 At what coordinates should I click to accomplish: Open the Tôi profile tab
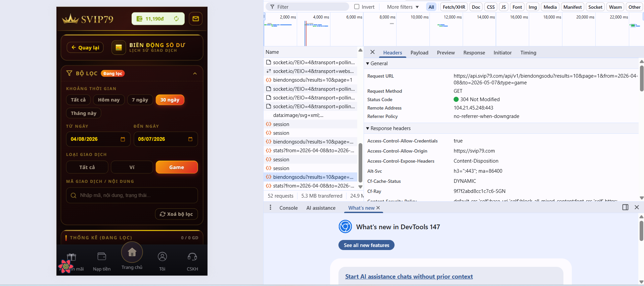162,262
